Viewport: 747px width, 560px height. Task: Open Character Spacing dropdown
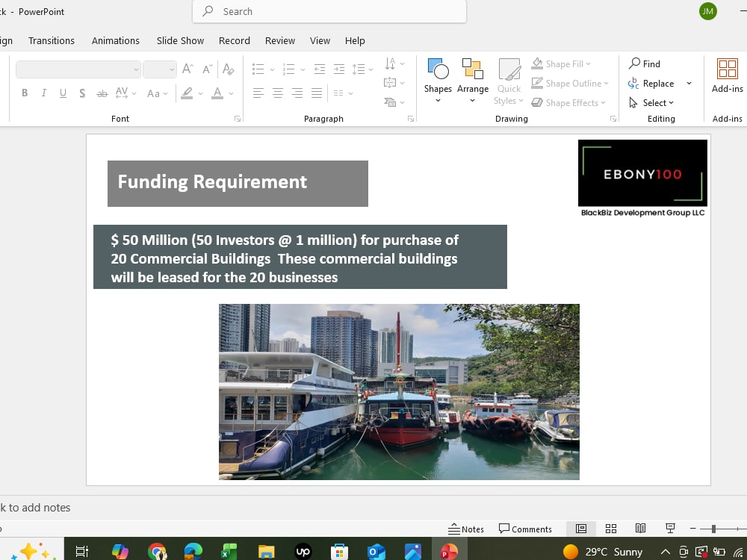click(x=125, y=93)
